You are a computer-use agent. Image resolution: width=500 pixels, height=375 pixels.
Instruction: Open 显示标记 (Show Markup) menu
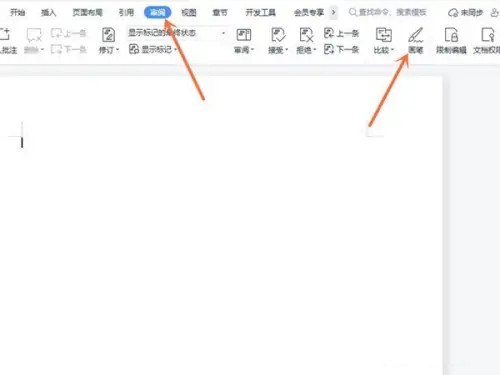[x=153, y=50]
